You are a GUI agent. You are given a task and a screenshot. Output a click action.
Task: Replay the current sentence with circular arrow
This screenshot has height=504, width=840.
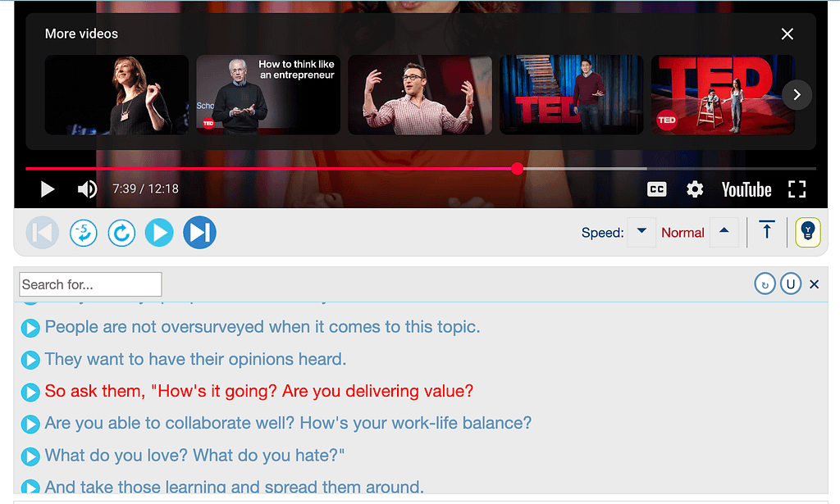121,233
